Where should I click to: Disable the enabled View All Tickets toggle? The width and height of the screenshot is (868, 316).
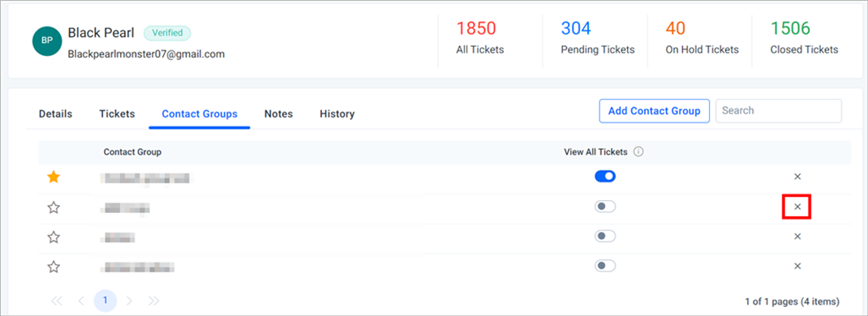click(605, 177)
